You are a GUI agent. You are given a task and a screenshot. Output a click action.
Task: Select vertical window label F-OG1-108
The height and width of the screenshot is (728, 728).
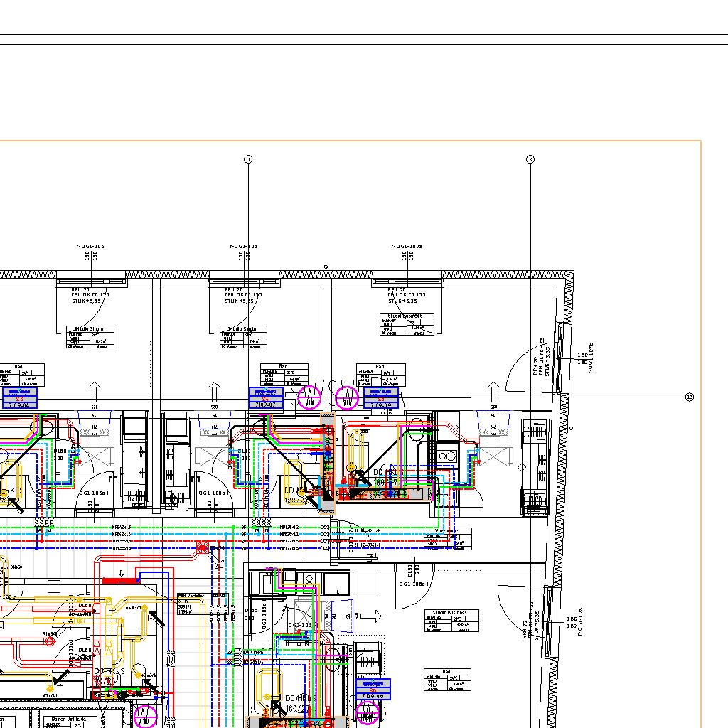click(x=580, y=621)
